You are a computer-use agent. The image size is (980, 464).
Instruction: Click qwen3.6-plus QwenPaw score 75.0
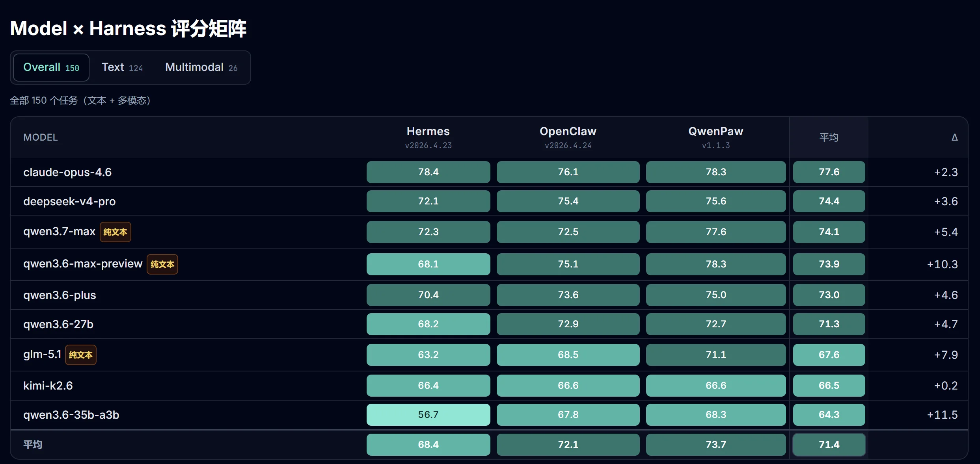tap(716, 295)
